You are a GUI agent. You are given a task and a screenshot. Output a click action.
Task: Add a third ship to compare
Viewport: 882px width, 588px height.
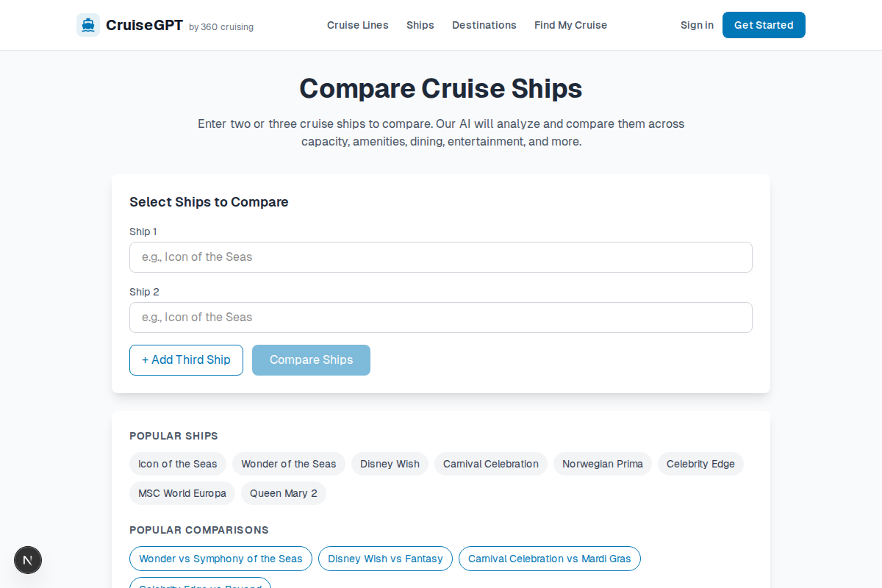tap(186, 360)
